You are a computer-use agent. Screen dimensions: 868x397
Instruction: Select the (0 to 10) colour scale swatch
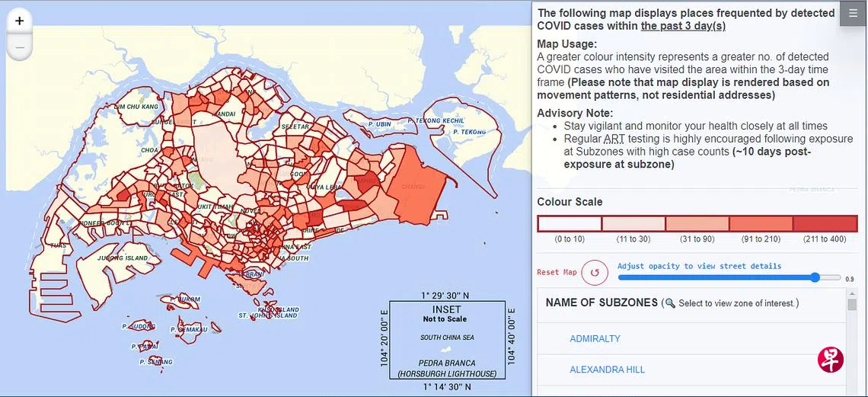click(570, 224)
